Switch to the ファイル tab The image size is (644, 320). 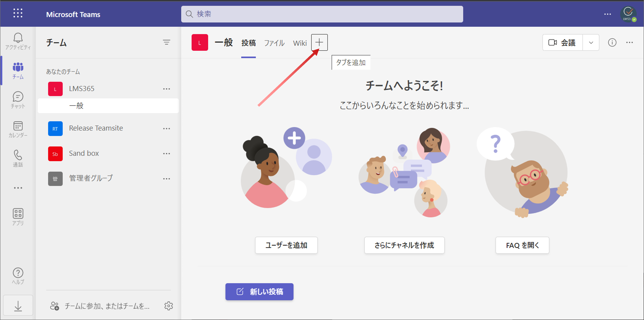[x=274, y=43]
